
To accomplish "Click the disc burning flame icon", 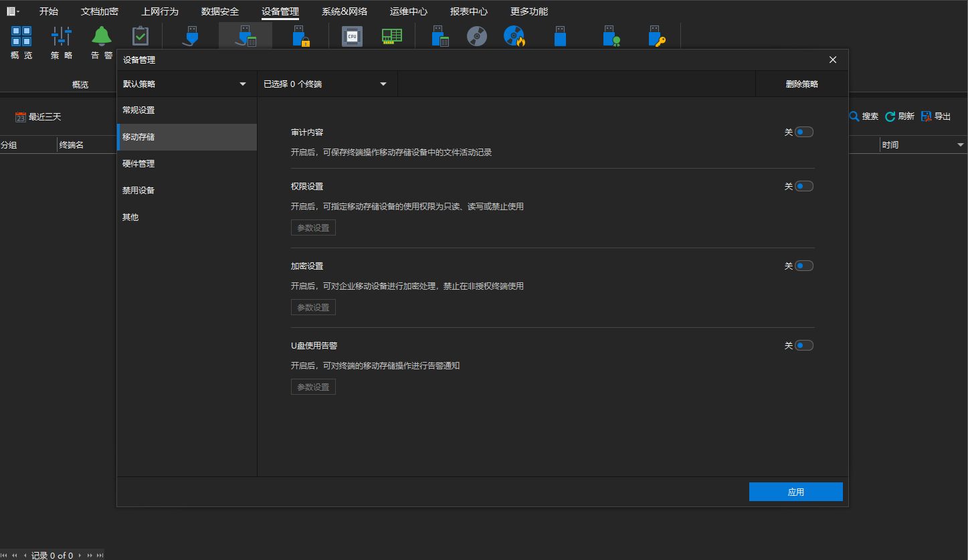I will 514,36.
